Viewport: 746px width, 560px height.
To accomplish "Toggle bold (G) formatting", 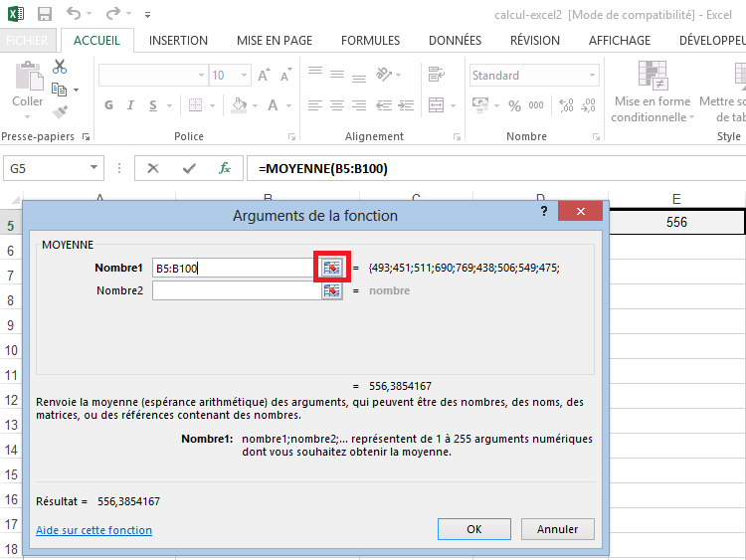I will [109, 105].
